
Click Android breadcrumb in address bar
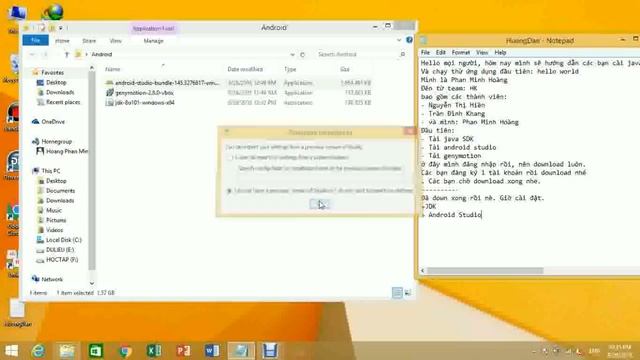click(102, 54)
